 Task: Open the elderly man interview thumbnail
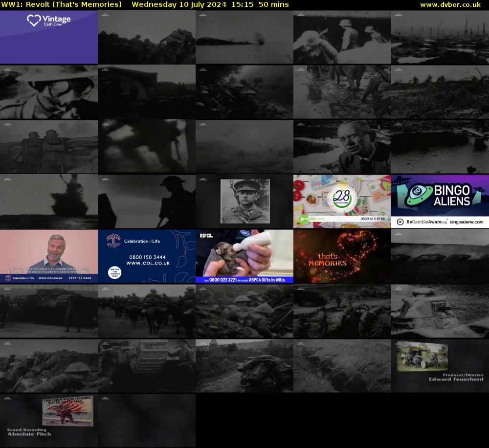pos(342,147)
